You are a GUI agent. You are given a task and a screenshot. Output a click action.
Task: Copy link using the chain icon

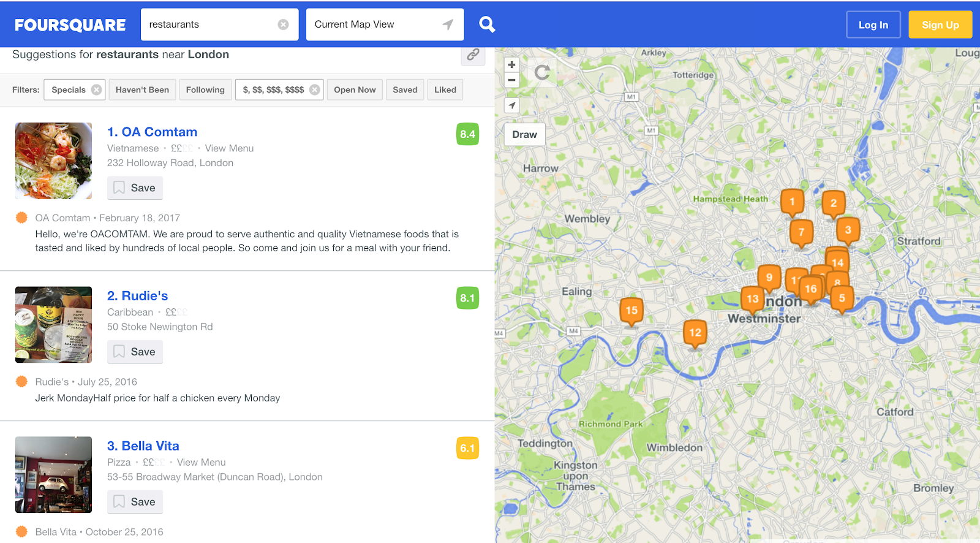pyautogui.click(x=473, y=55)
